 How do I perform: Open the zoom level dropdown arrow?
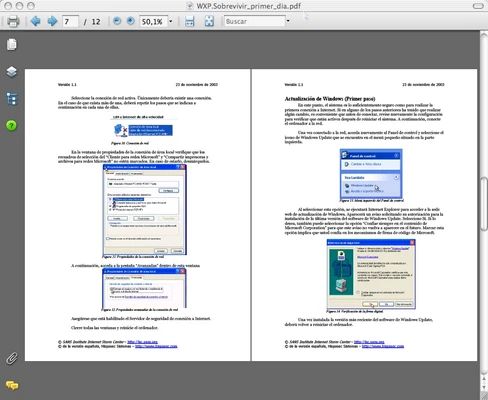171,22
